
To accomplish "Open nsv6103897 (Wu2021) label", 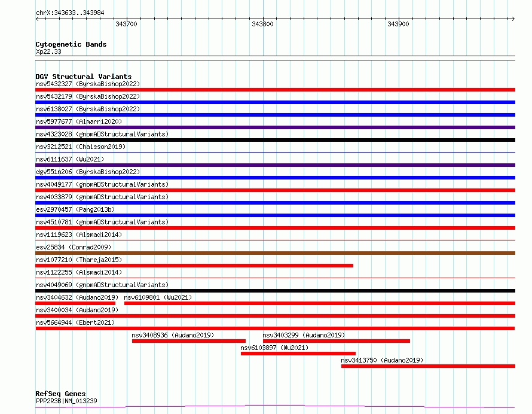I will coord(274,348).
